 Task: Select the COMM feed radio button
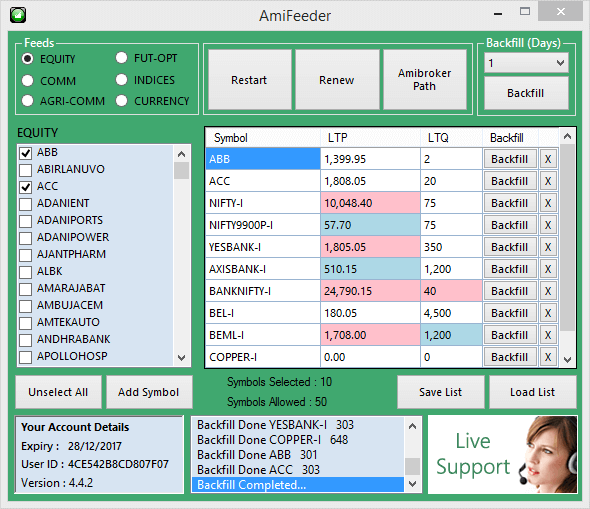point(27,81)
